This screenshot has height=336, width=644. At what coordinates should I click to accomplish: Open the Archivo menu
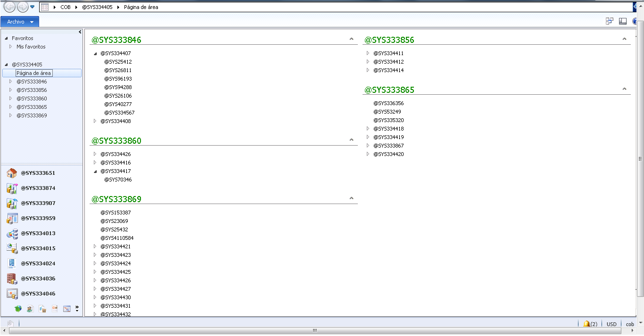[20, 22]
